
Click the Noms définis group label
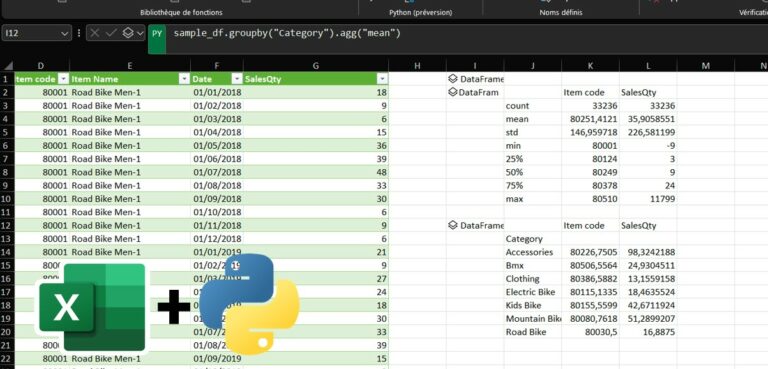point(561,12)
